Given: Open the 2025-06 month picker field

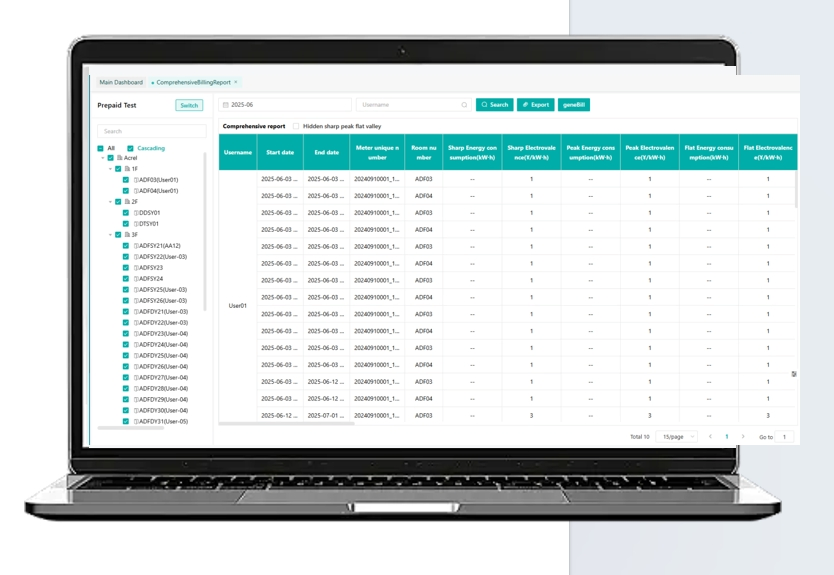Looking at the screenshot, I should (x=285, y=105).
